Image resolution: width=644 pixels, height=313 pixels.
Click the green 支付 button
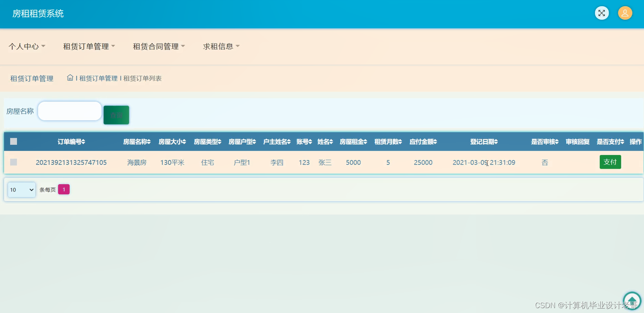point(610,162)
